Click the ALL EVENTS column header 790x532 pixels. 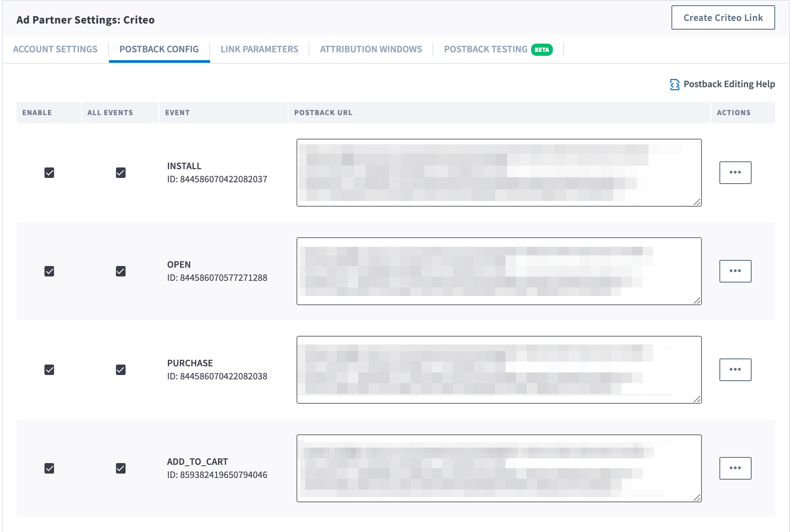(110, 113)
